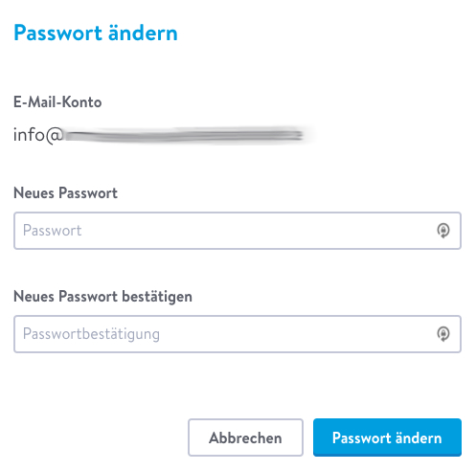Click the password manager icon in Passwortbestätigung field
Image resolution: width=476 pixels, height=471 pixels.
(x=443, y=334)
